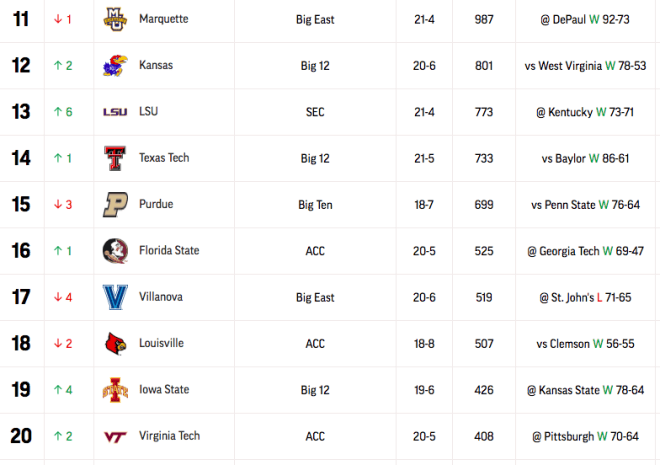Select the LSU logo icon
Image resolution: width=660 pixels, height=465 pixels.
point(115,112)
